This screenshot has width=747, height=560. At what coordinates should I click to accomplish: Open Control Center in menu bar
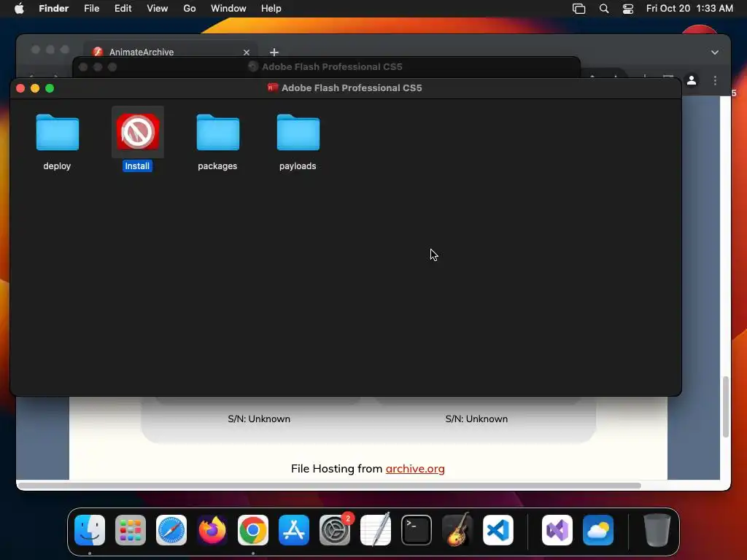(628, 9)
